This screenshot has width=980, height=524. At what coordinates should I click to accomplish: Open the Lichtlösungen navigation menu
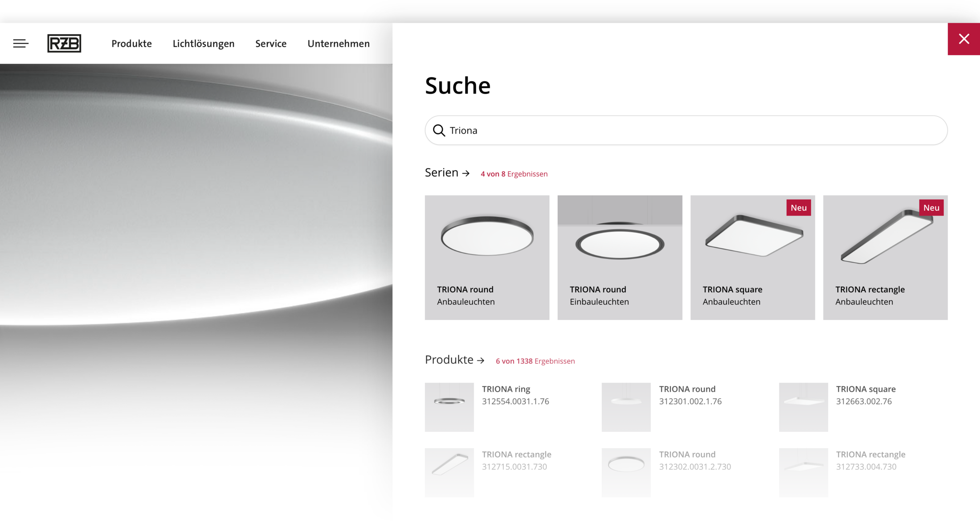coord(203,44)
